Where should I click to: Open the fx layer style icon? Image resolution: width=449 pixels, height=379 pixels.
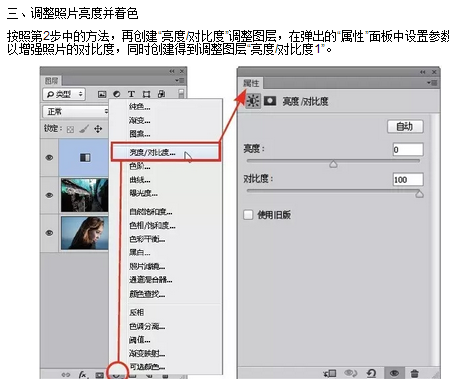(83, 375)
